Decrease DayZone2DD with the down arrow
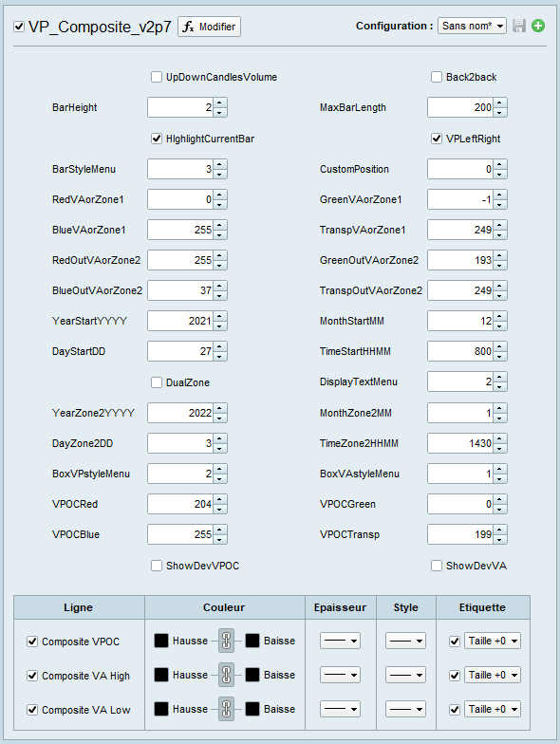The height and width of the screenshot is (744, 560). [220, 448]
